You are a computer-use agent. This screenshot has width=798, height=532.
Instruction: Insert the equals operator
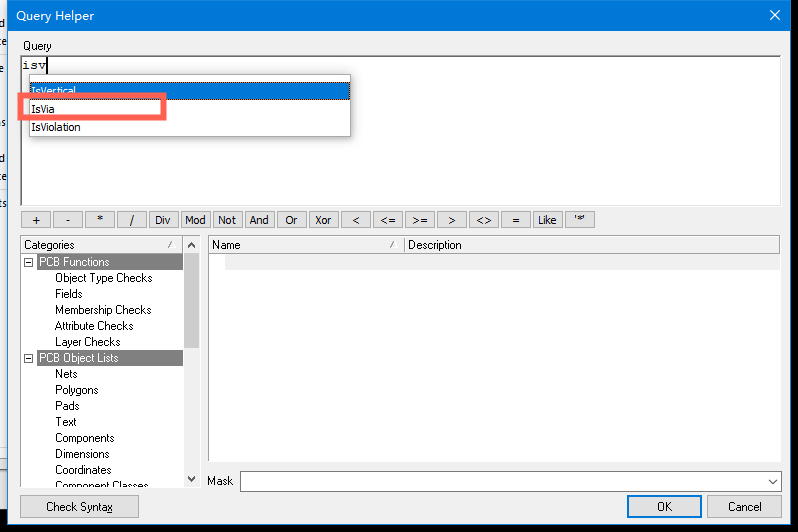(x=515, y=220)
